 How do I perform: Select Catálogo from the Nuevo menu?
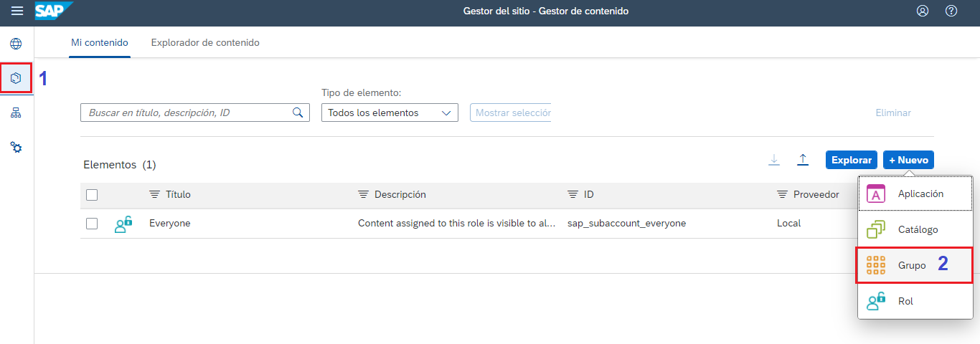(x=915, y=230)
